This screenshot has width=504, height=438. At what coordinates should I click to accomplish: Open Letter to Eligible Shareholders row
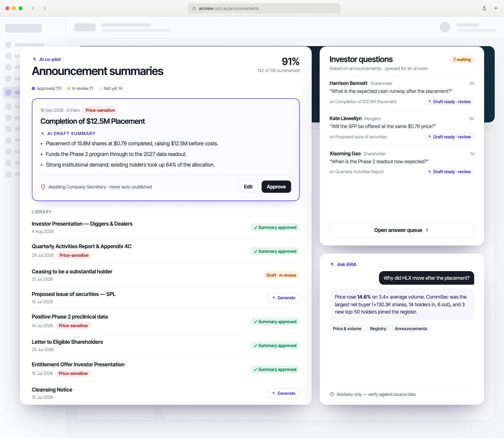pyautogui.click(x=165, y=345)
